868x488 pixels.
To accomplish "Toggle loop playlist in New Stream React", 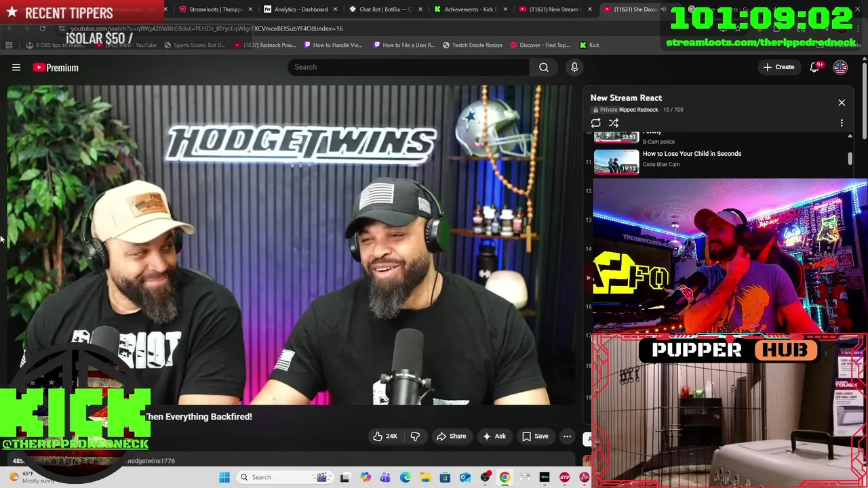I will click(x=595, y=123).
